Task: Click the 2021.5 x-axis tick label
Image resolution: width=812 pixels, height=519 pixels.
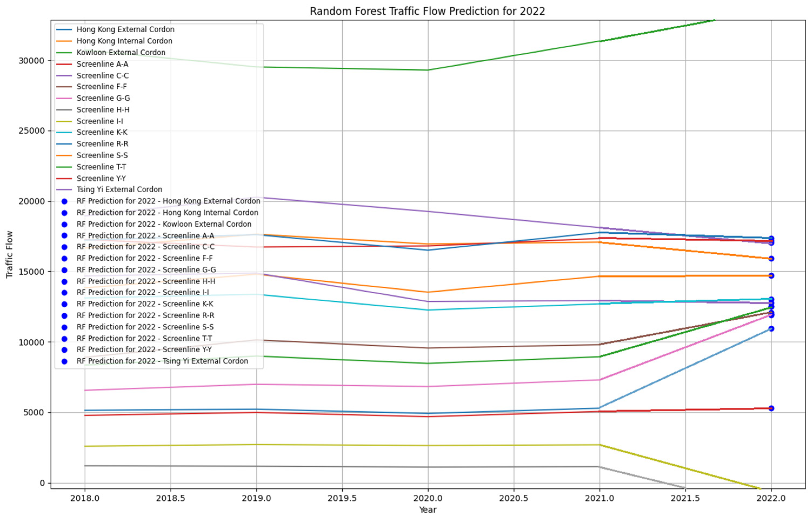Action: coord(685,498)
